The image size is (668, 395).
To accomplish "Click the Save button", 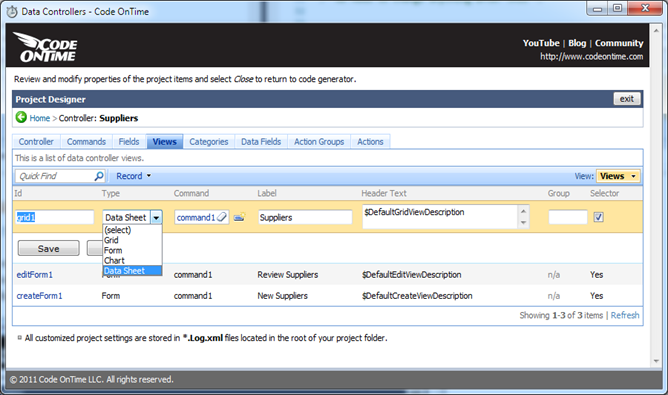I will click(x=49, y=248).
